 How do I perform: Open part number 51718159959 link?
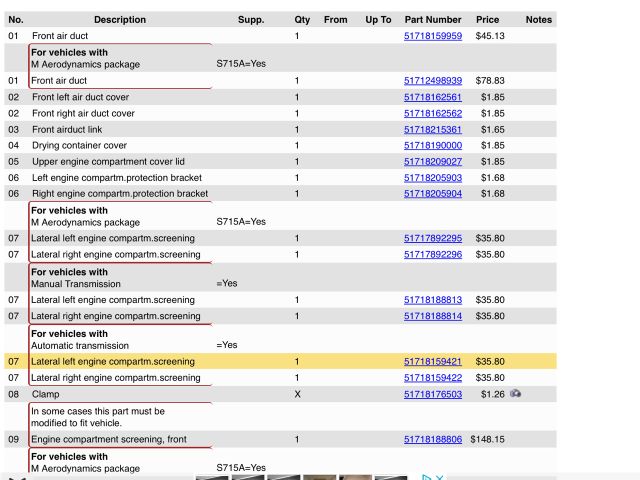coord(432,36)
